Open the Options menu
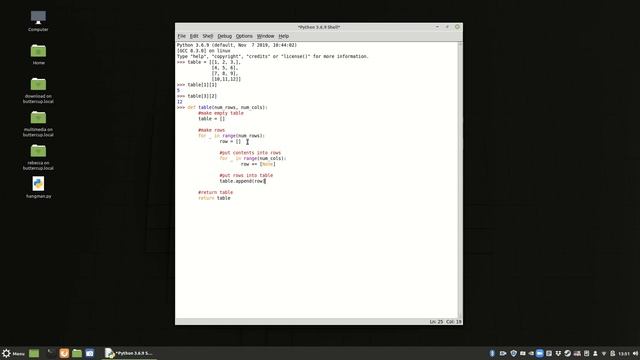This screenshot has width=640, height=360. click(x=244, y=36)
